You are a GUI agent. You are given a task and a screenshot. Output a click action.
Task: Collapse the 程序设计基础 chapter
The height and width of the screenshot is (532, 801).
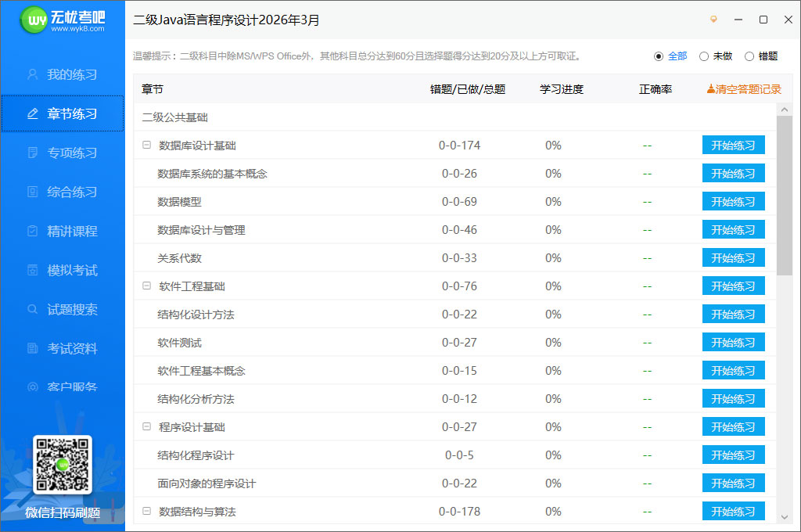point(146,426)
